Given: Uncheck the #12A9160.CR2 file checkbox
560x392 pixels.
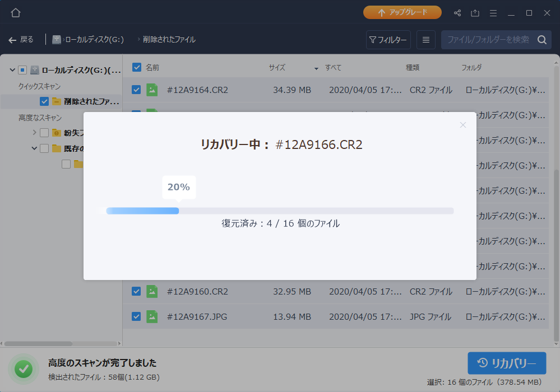Looking at the screenshot, I should tap(136, 291).
